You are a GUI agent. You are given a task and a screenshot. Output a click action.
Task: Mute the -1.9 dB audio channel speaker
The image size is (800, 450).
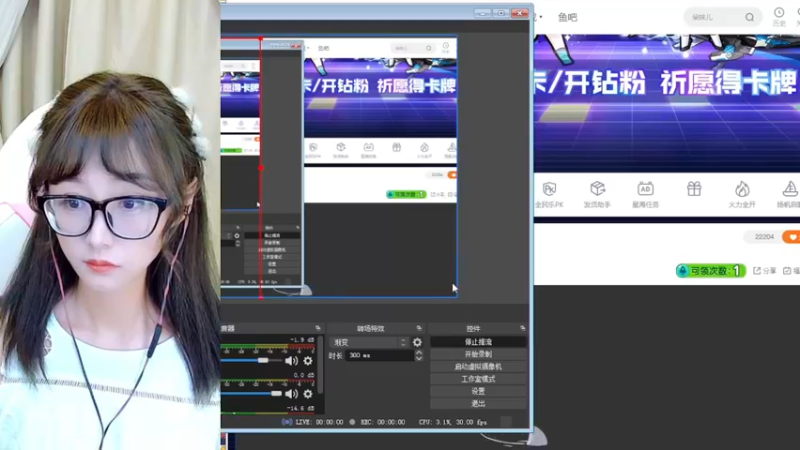pos(291,361)
